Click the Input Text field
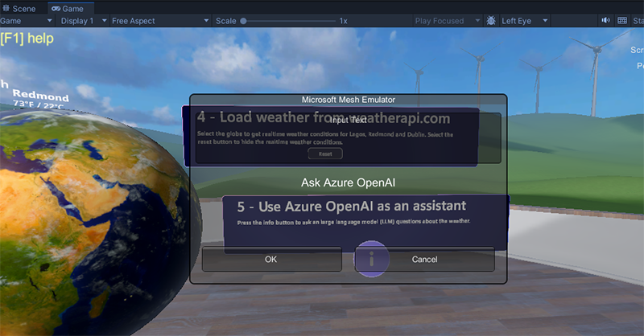The height and width of the screenshot is (336, 644). click(x=348, y=137)
